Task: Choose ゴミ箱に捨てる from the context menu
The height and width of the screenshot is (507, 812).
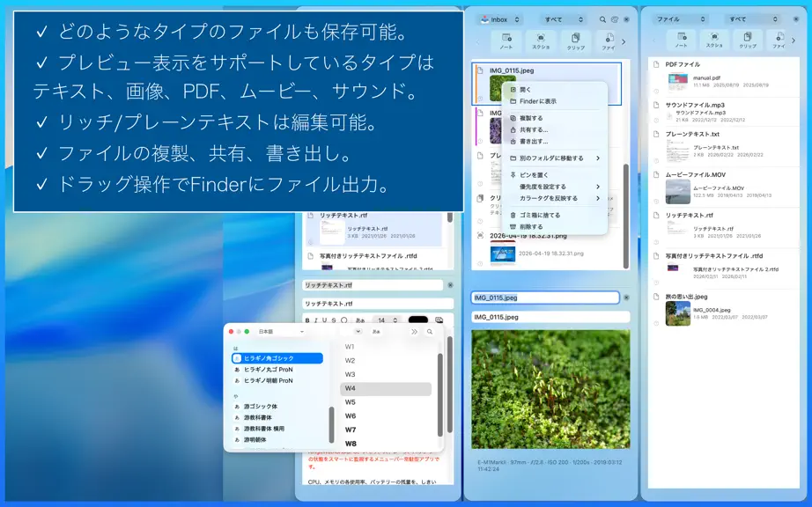Action: tap(555, 216)
